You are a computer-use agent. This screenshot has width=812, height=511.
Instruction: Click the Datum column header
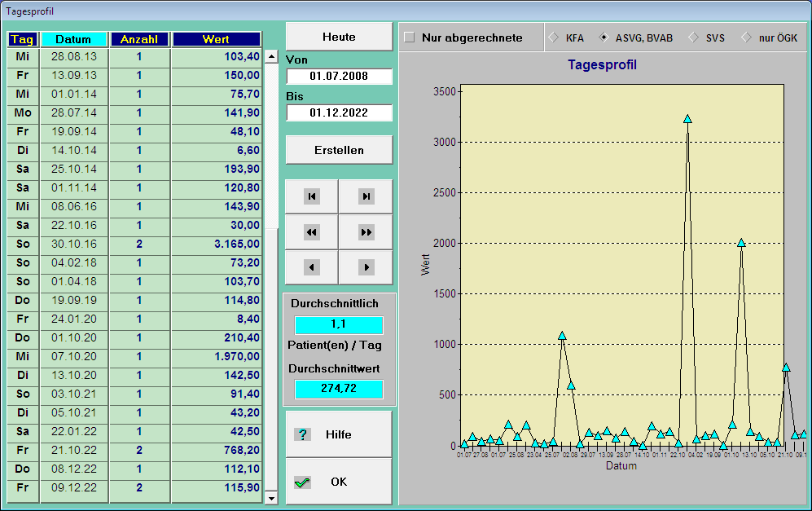(x=74, y=39)
